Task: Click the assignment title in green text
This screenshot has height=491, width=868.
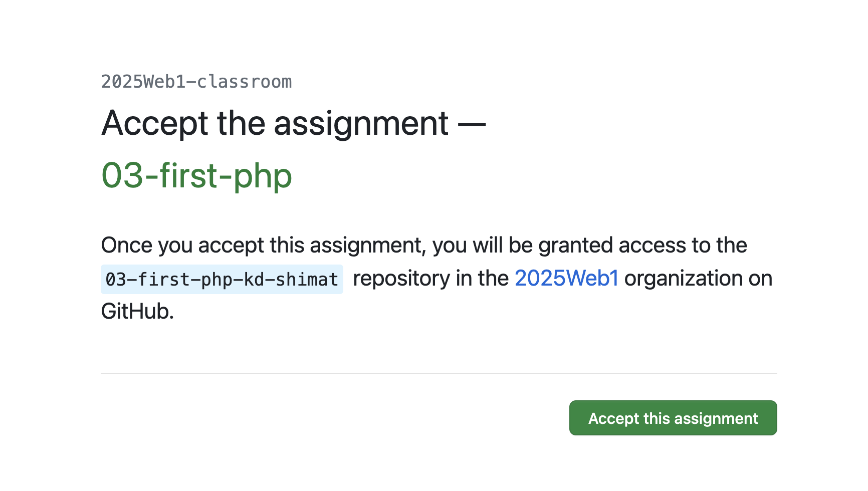Action: click(197, 176)
